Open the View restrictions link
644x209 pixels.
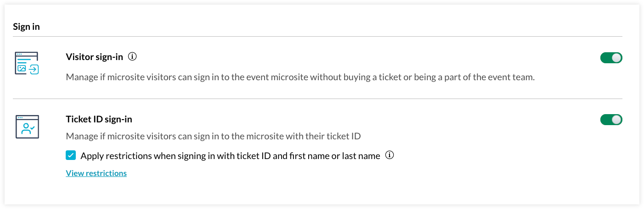click(x=96, y=173)
